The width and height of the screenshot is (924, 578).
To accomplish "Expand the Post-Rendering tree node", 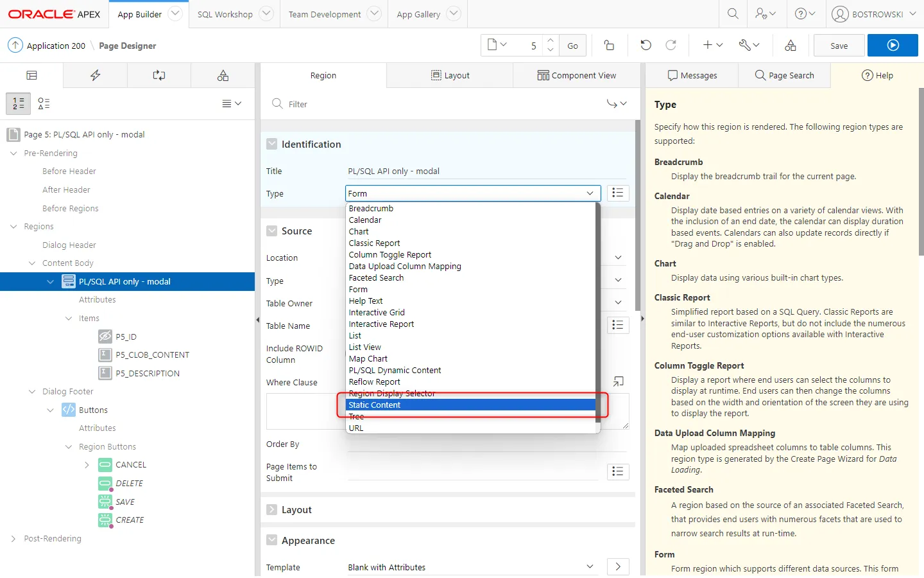I will coord(13,539).
